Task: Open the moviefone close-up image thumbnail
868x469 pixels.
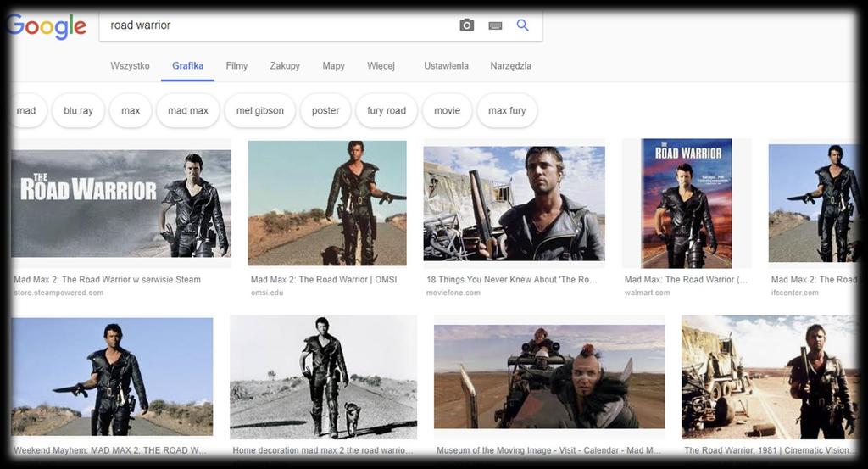Action: [x=515, y=204]
